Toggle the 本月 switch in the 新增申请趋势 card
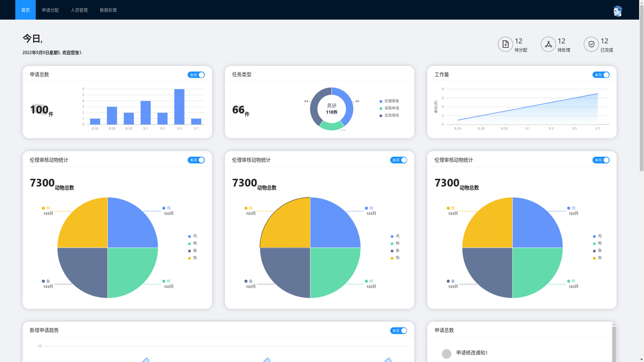This screenshot has width=644, height=362. (x=398, y=331)
